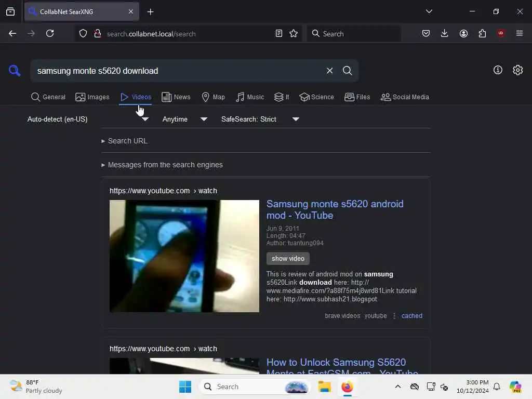The image size is (532, 399).
Task: Click the Windows taskbar Search box
Action: pyautogui.click(x=255, y=387)
